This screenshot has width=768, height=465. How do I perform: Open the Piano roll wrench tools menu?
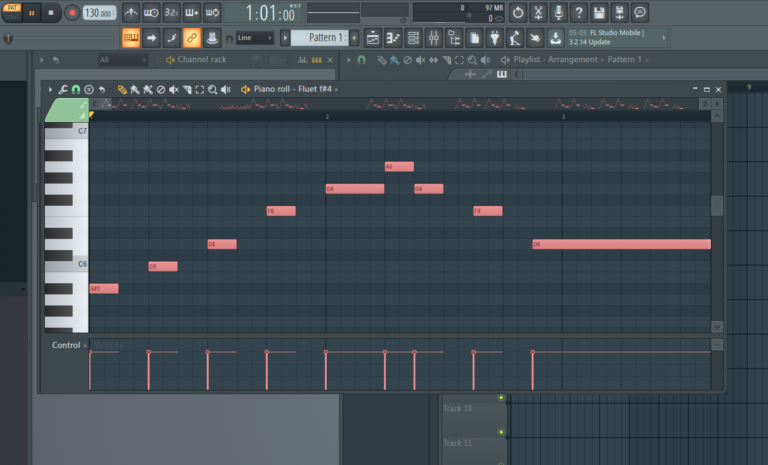(63, 90)
